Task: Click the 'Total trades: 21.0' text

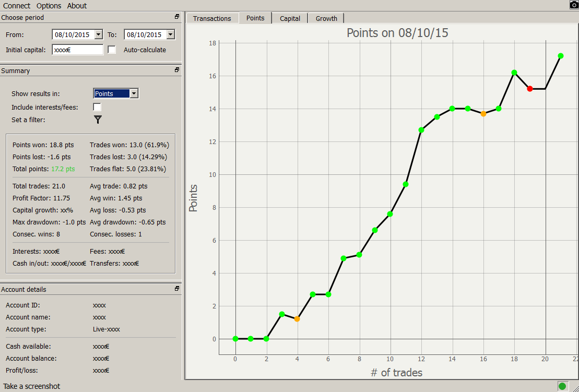Action: coord(39,186)
